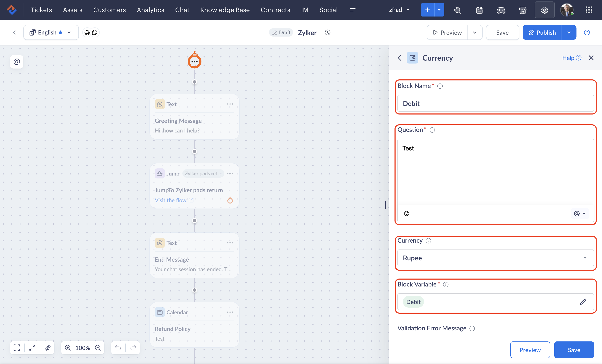The height and width of the screenshot is (364, 602).
Task: Open the settings gear in top bar
Action: pos(544,10)
